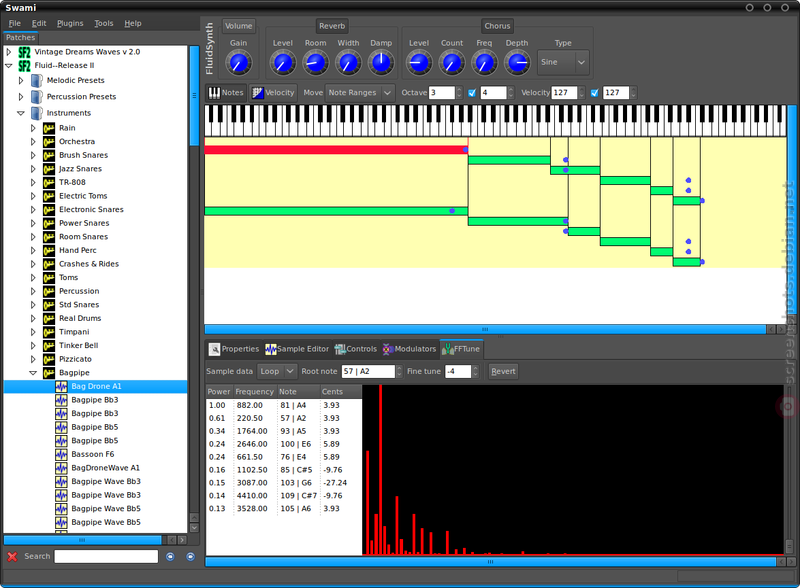Image resolution: width=800 pixels, height=588 pixels.
Task: Toggle the checkbox beside the second Velocity field
Action: [594, 93]
